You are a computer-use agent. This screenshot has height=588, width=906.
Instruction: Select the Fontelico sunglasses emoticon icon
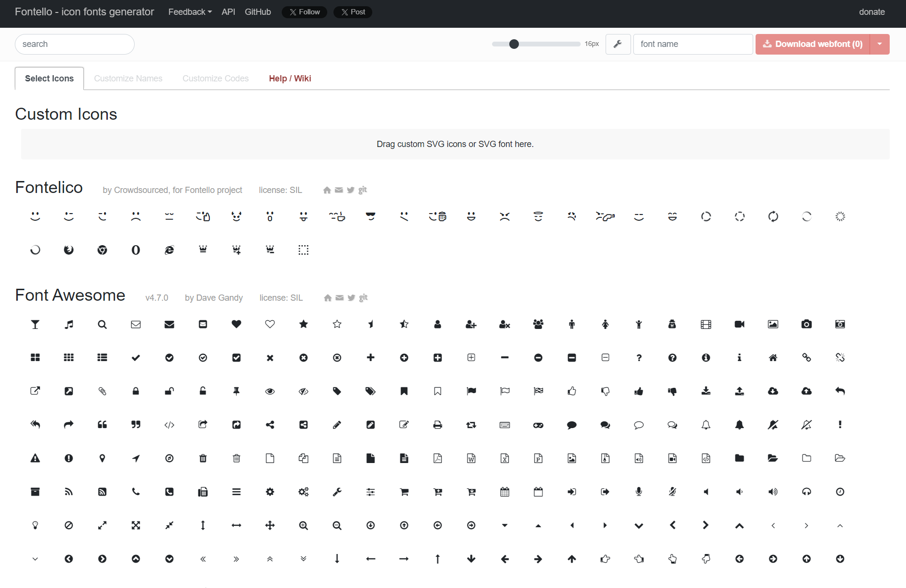[x=371, y=216]
